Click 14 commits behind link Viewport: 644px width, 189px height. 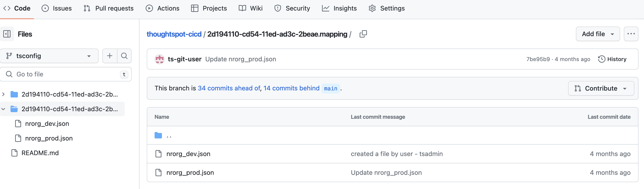point(291,88)
